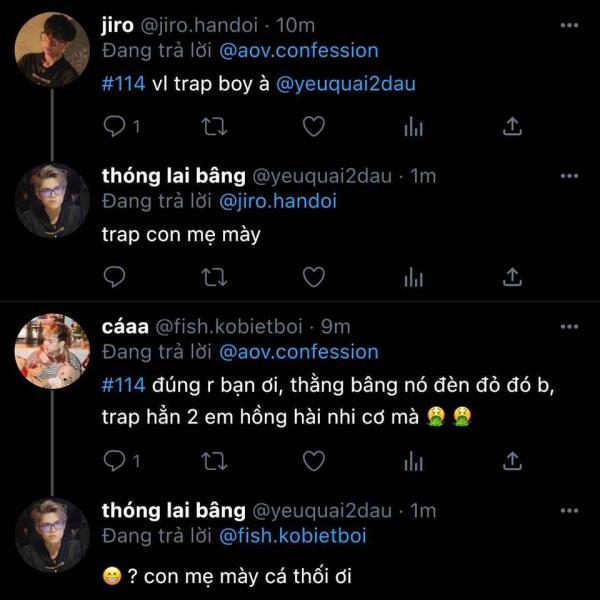Share jiro's tweet
The image size is (600, 600).
coord(511,126)
